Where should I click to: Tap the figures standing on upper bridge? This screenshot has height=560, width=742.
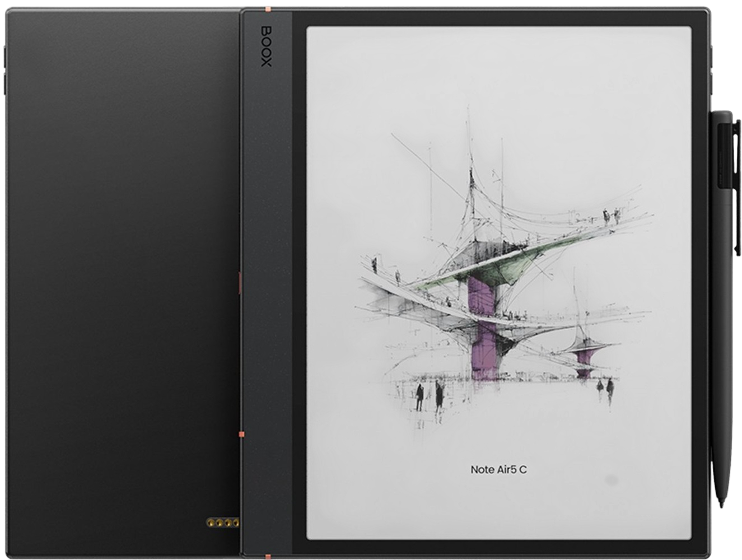(612, 215)
